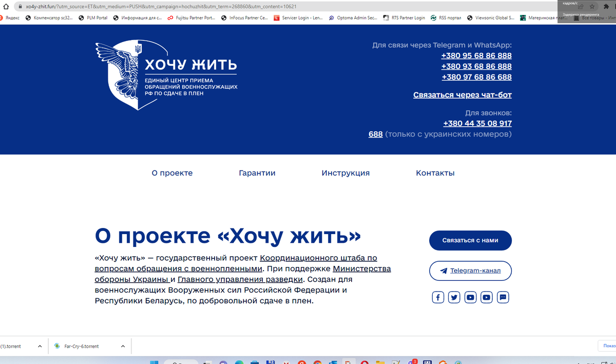The image size is (616, 364).
Task: Open the Far-Cry-6.torrent download item
Action: click(x=81, y=347)
